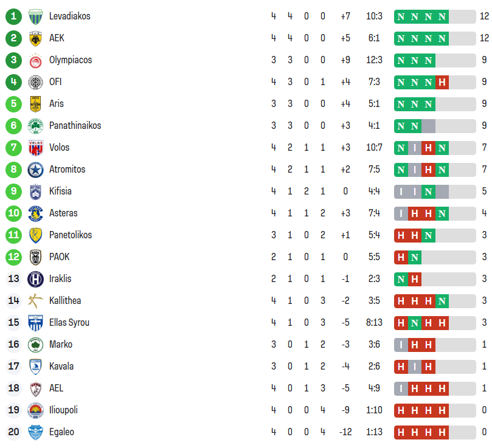Select the Ilioupoli team name
This screenshot has width=492, height=448.
coord(63,410)
